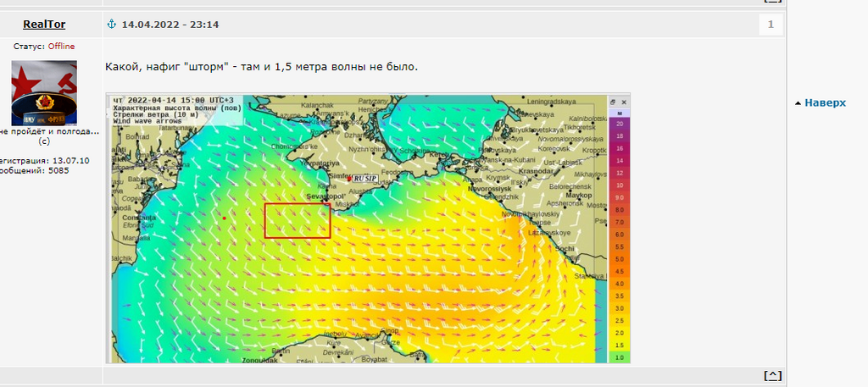
Task: Click the Offline status text
Action: (x=61, y=47)
